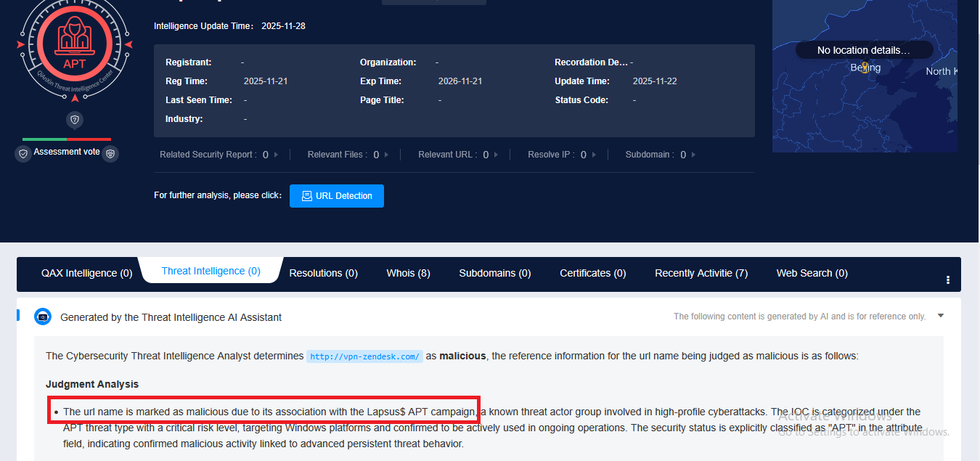The image size is (980, 461).
Task: Expand the Relevant URL arrow
Action: pos(497,155)
